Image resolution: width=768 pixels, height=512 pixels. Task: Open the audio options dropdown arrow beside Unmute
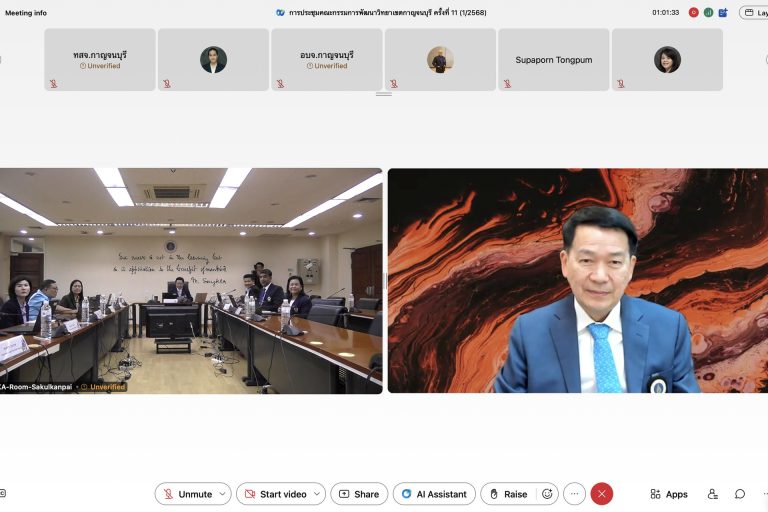[222, 494]
